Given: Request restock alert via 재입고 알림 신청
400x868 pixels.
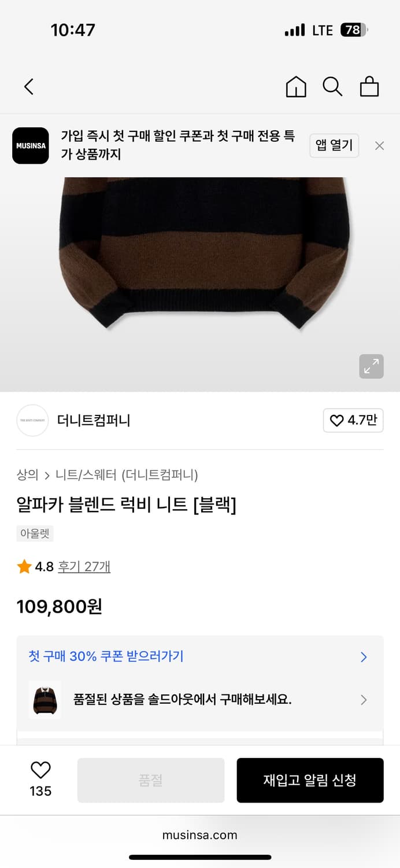Looking at the screenshot, I should (310, 779).
